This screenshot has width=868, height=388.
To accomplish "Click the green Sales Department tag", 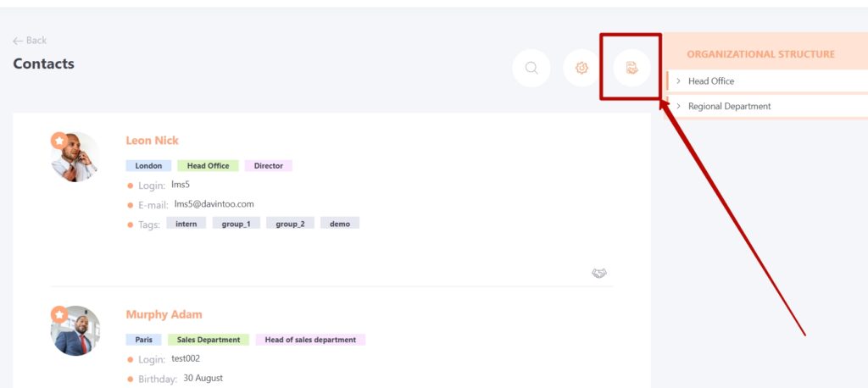I will [209, 340].
